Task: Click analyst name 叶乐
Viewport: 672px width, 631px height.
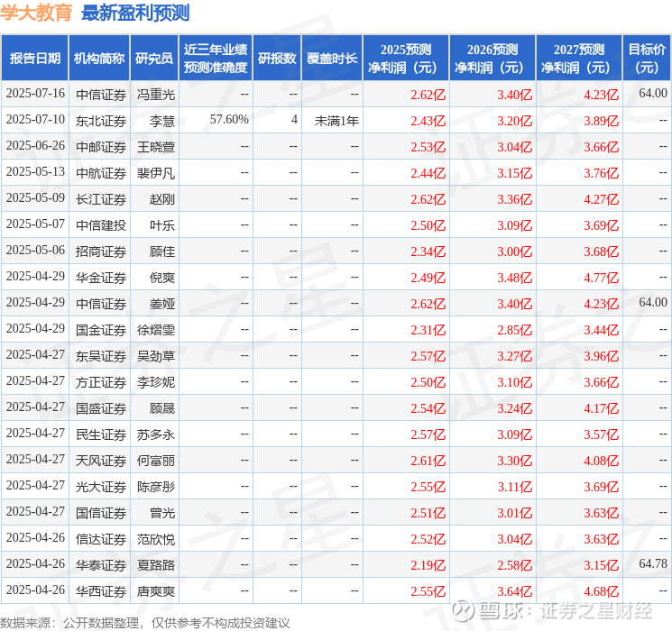Action: coord(162,225)
